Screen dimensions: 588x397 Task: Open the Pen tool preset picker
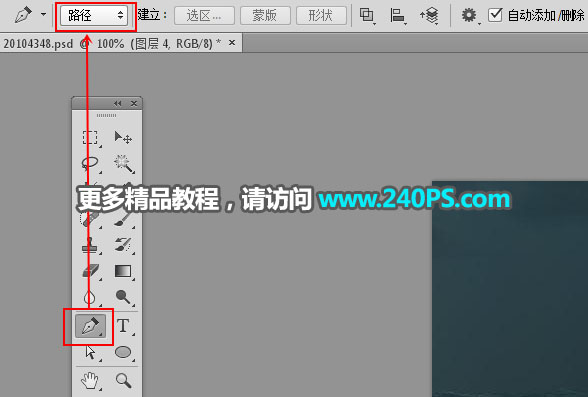[x=44, y=15]
